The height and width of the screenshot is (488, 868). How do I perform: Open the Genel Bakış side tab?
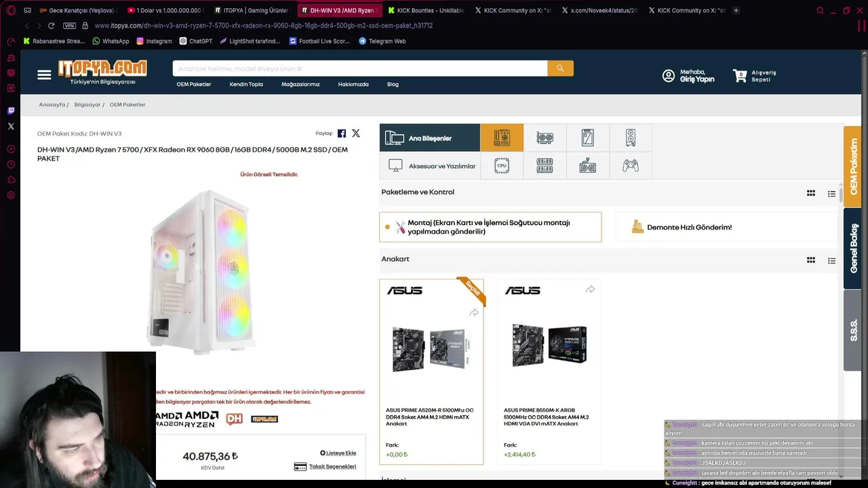coord(852,248)
